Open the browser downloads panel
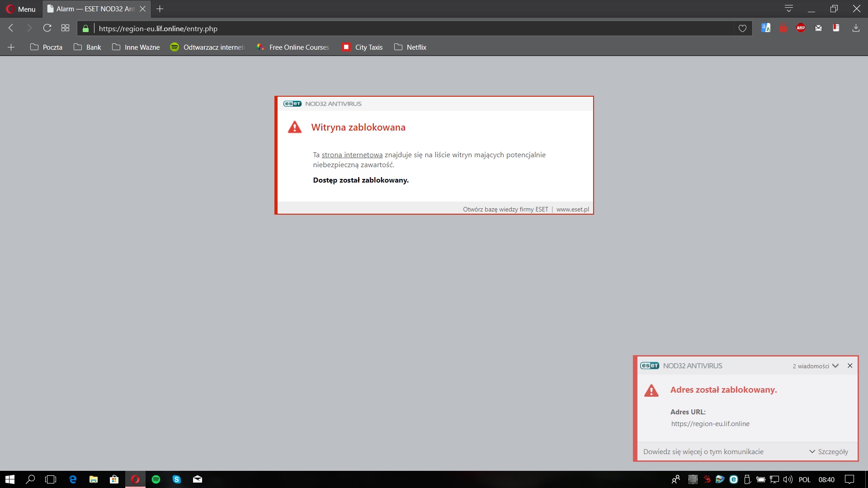This screenshot has width=868, height=488. [856, 28]
